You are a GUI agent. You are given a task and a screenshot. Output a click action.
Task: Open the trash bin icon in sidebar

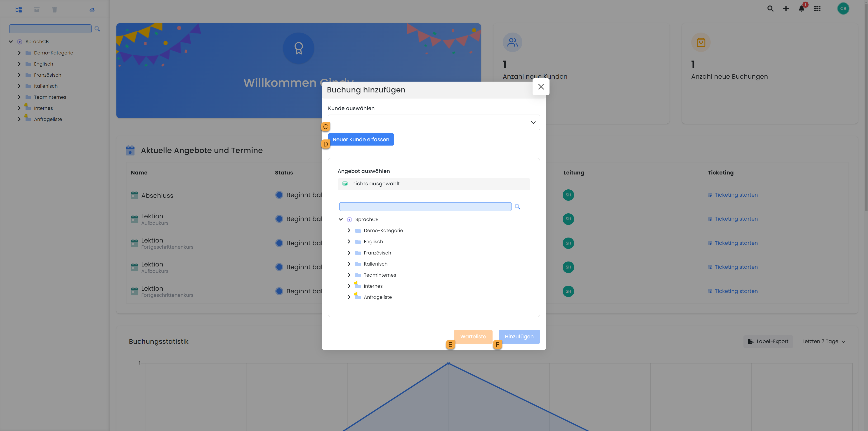[x=54, y=10]
